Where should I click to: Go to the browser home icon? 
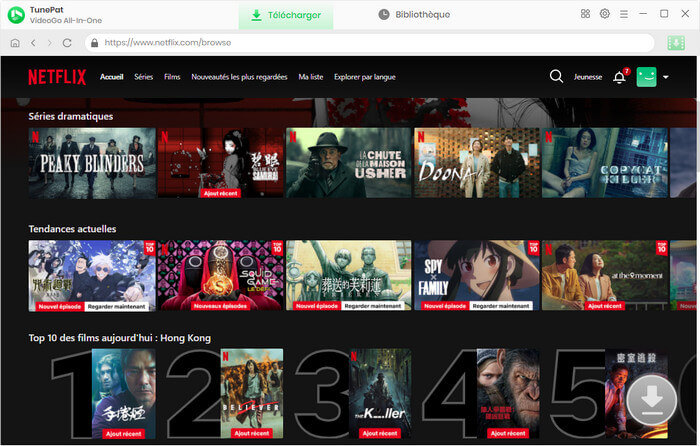(15, 43)
